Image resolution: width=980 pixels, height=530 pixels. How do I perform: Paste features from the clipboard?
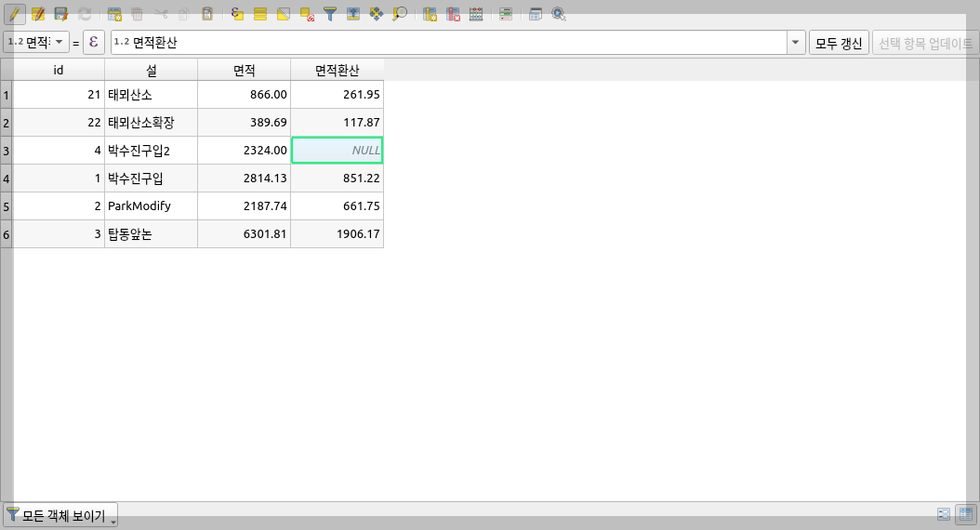click(x=206, y=14)
